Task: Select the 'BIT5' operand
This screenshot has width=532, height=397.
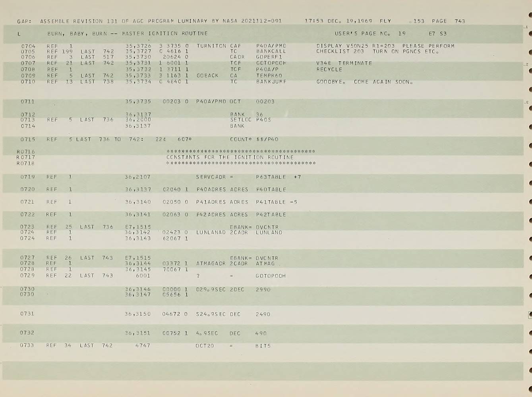Action: [263, 346]
